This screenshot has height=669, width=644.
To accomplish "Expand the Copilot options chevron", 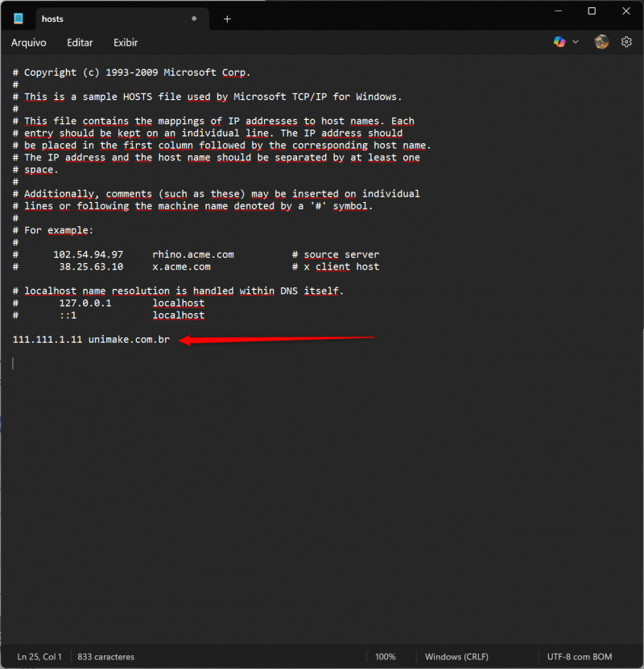I will (x=574, y=41).
